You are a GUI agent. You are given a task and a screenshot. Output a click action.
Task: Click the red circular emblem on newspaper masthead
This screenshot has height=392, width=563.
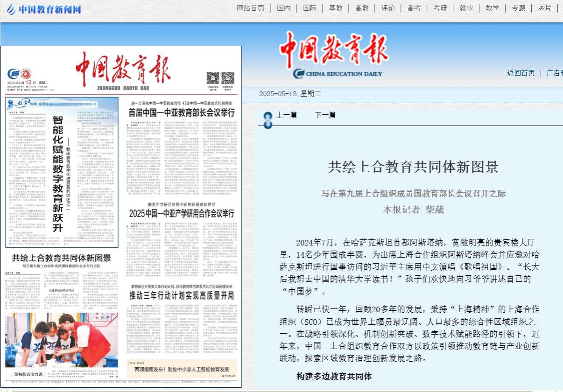click(26, 74)
